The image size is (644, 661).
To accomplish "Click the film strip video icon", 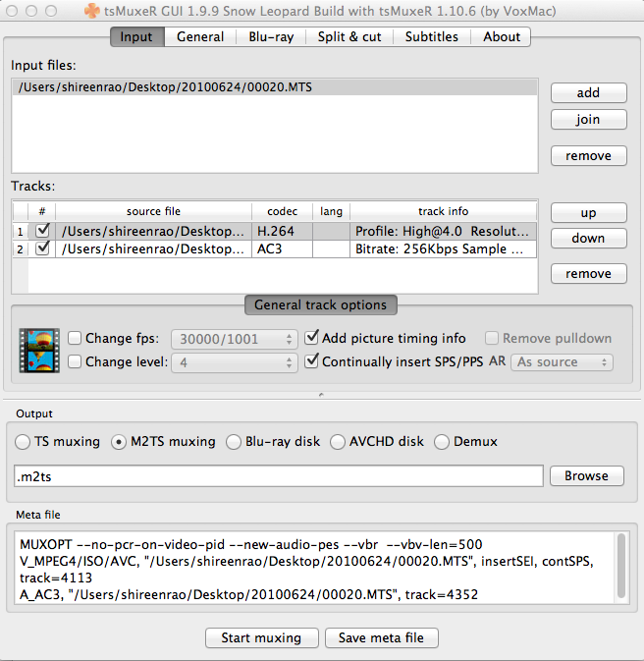I will click(x=39, y=351).
